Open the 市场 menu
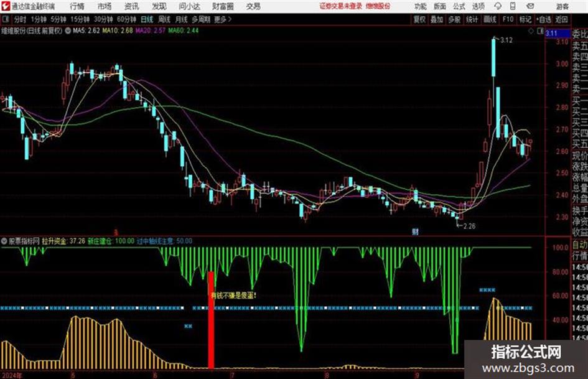 [x=105, y=6]
